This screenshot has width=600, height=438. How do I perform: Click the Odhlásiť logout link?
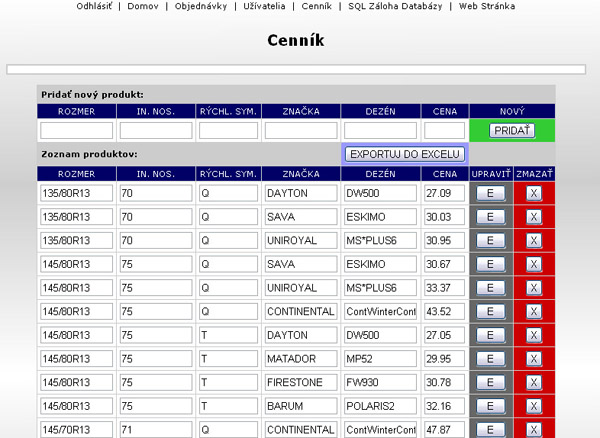pos(94,6)
